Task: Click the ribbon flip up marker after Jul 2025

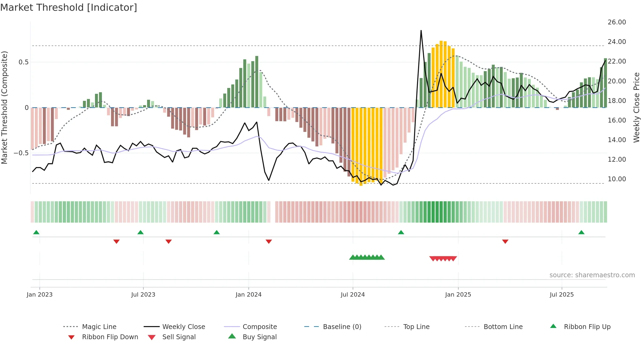Action: coord(581,232)
